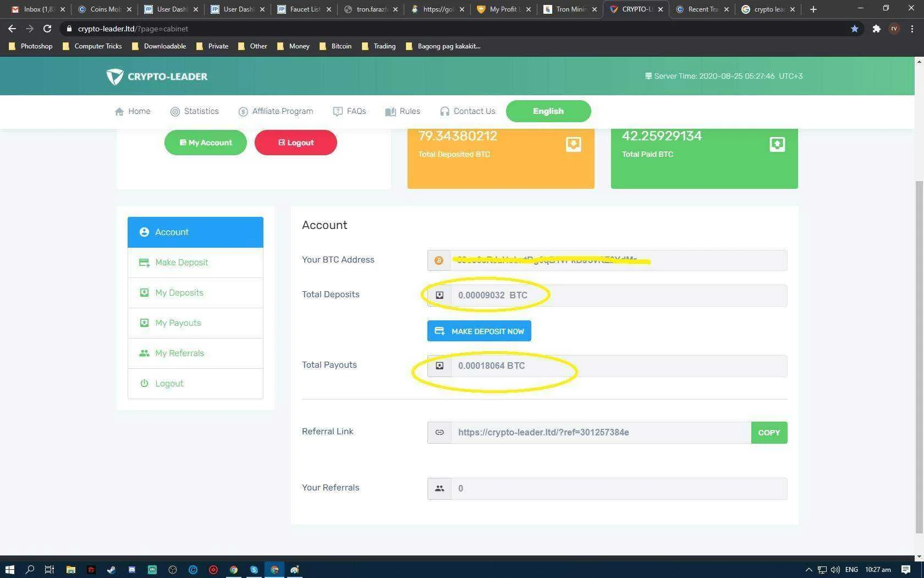View the FAQs page

click(x=349, y=111)
